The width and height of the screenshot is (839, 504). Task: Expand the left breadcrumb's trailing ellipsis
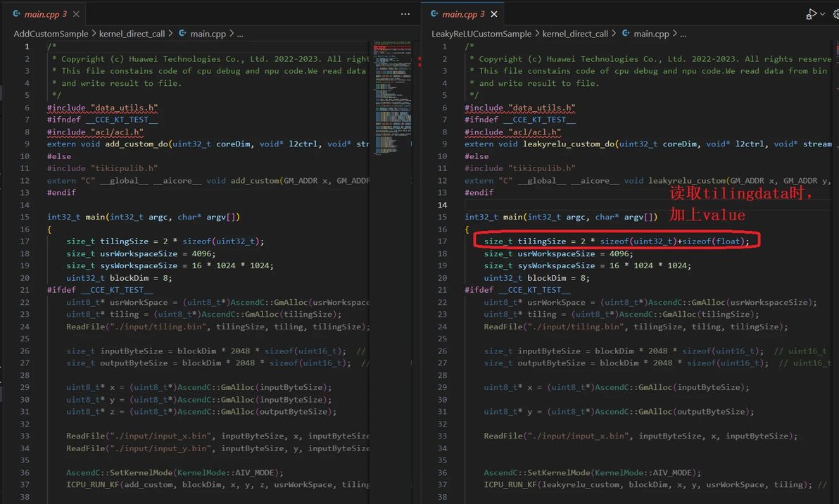point(240,34)
